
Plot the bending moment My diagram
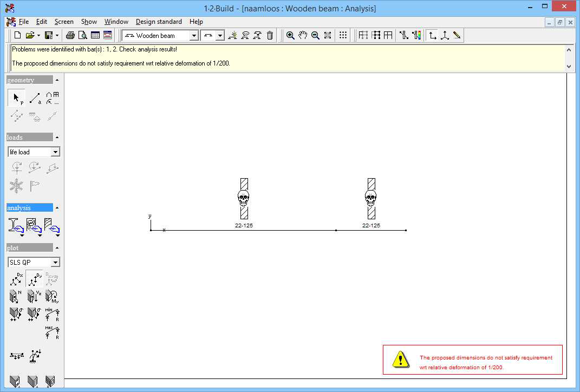coord(52,296)
